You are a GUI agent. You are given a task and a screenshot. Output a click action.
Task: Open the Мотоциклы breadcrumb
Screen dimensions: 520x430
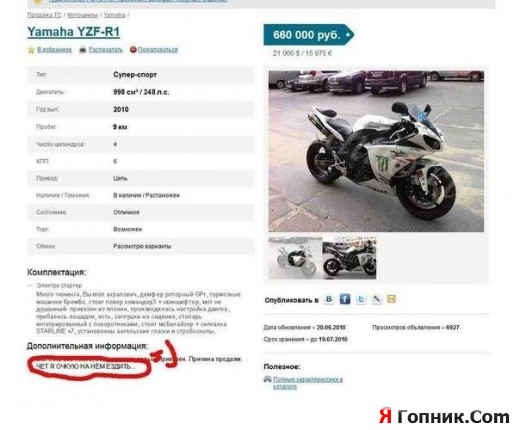pyautogui.click(x=83, y=15)
